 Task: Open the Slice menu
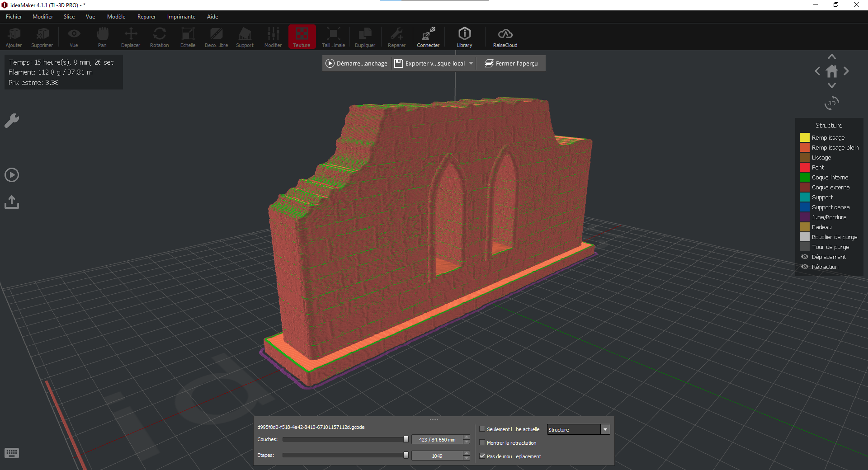click(x=69, y=17)
